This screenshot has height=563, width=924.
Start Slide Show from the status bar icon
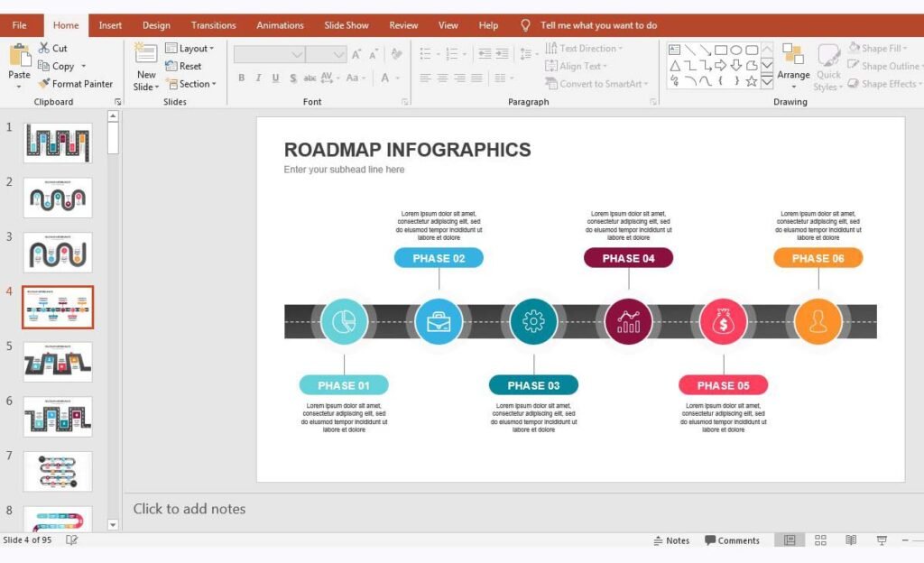882,540
